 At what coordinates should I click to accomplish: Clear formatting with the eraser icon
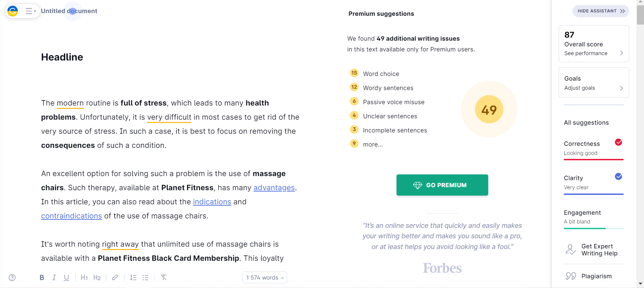coord(164,278)
